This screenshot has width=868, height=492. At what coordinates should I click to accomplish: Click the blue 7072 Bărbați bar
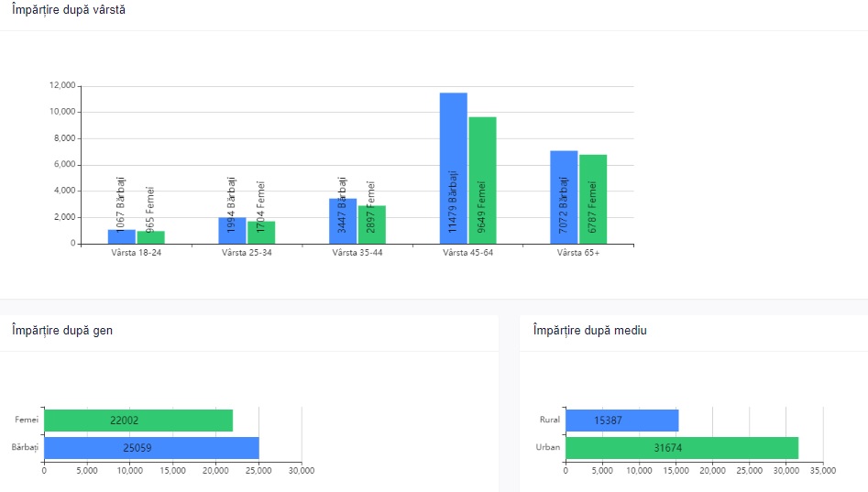tap(564, 197)
